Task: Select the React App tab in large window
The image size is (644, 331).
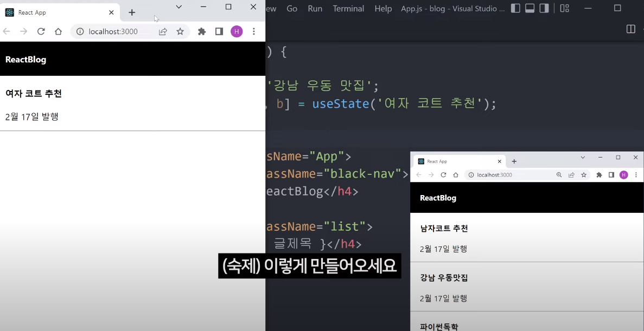Action: [x=60, y=12]
